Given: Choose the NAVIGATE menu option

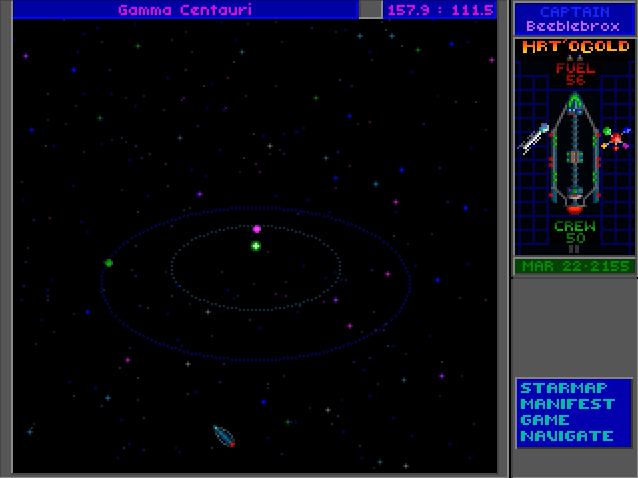Looking at the screenshot, I should 567,436.
